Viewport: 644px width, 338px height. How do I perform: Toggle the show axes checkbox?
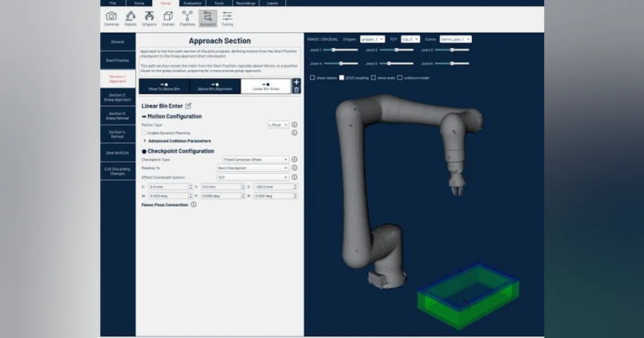tap(374, 78)
